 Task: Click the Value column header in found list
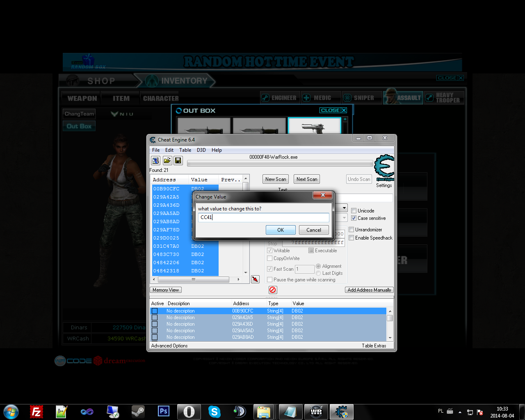click(x=203, y=180)
